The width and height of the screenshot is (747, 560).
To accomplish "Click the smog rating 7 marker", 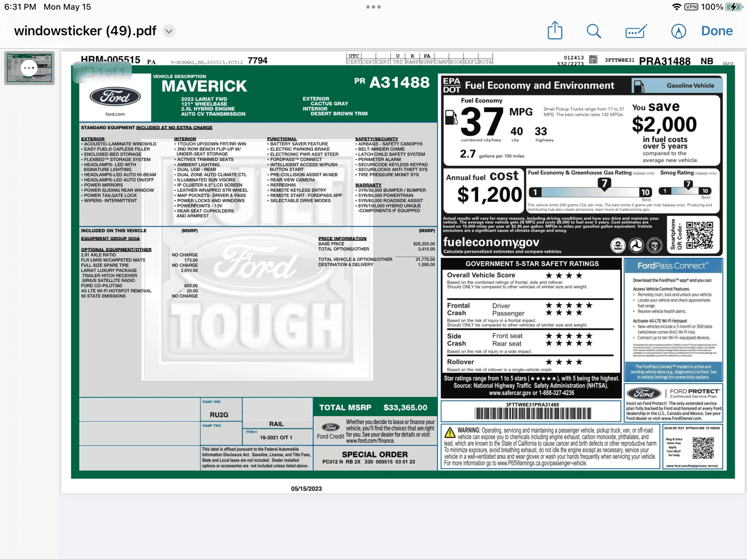I will (x=688, y=184).
